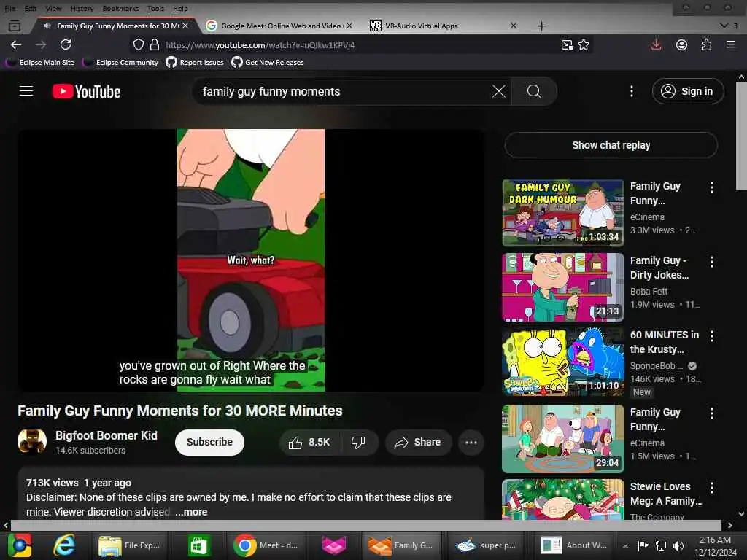Screen dimensions: 747x560
Task: Open Eclipse Community bookmark
Action: (120, 63)
